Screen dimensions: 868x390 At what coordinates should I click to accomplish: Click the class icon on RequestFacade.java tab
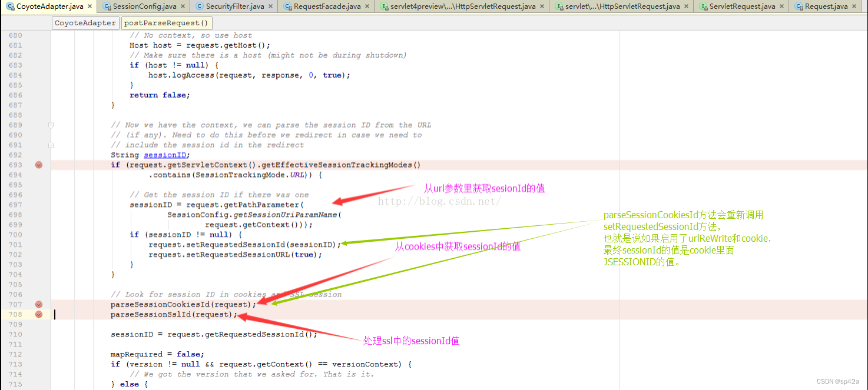click(x=288, y=6)
